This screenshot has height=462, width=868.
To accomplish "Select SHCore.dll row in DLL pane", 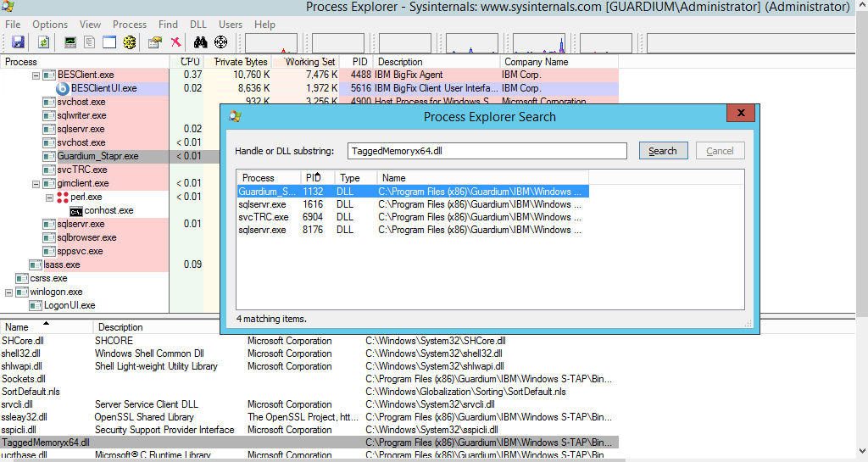I will pyautogui.click(x=309, y=341).
